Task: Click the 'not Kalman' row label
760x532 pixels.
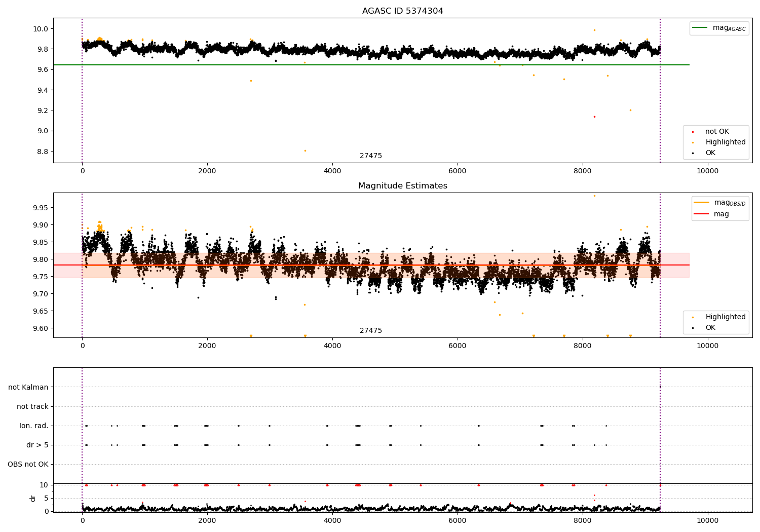Action: (x=28, y=387)
